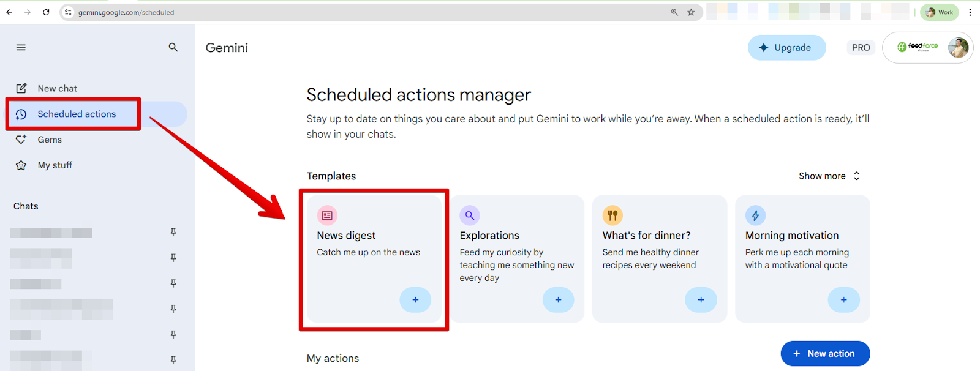Click the site info icon in address bar
Image resolution: width=980 pixels, height=371 pixels.
pyautogui.click(x=68, y=12)
